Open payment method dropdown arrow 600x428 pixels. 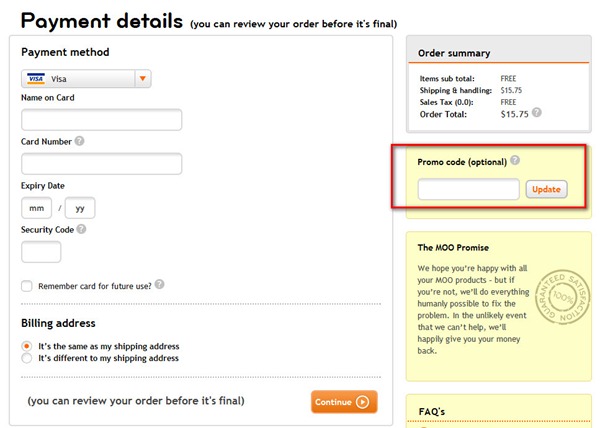tap(143, 78)
